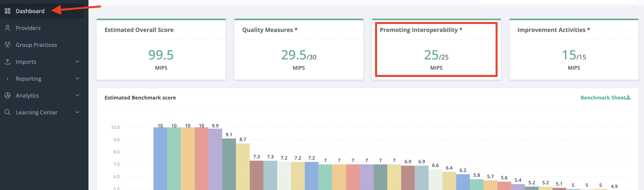The height and width of the screenshot is (190, 644).
Task: Click the Learning Center magnifier icon
Action: pos(7,112)
